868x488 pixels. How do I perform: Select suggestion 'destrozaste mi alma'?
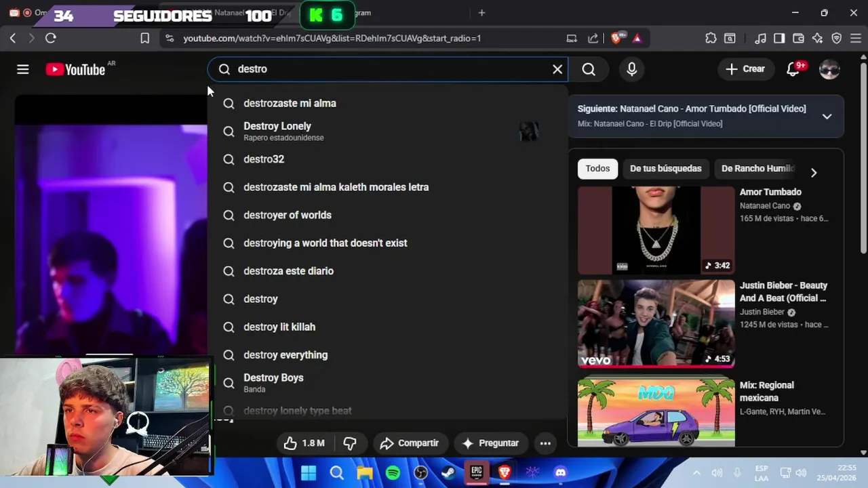point(387,103)
